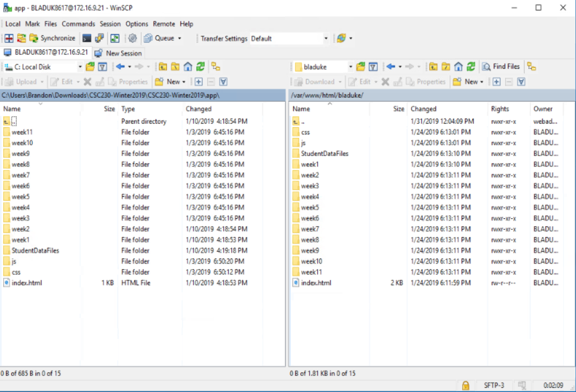Click the remote panel filter icon
Screen dimensions: 576x392
[x=373, y=66]
